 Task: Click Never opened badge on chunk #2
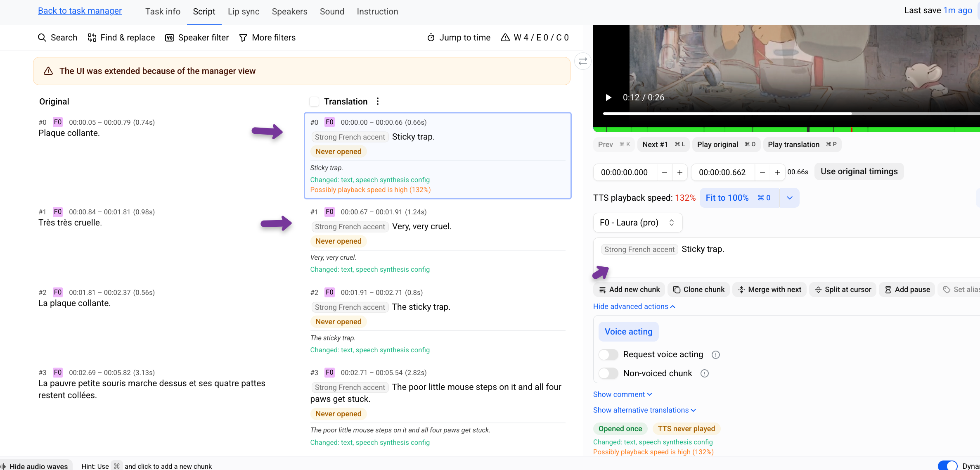[339, 322]
